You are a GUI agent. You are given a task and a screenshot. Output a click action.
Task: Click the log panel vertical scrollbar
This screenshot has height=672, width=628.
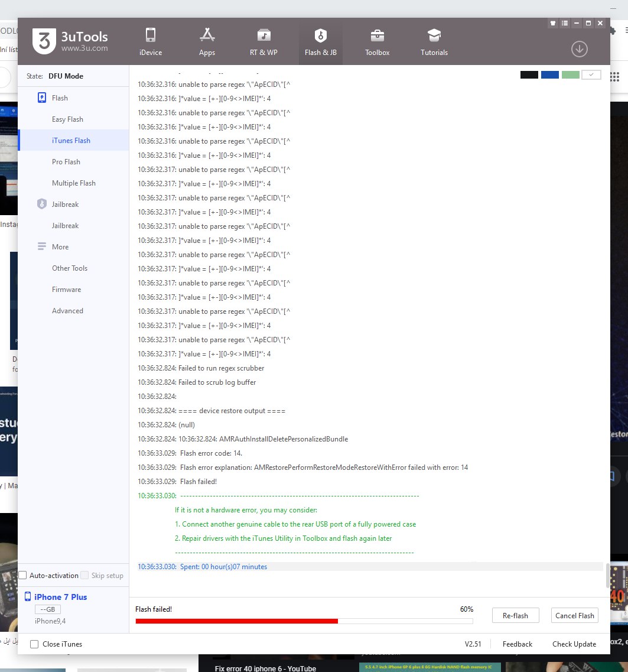[608, 576]
